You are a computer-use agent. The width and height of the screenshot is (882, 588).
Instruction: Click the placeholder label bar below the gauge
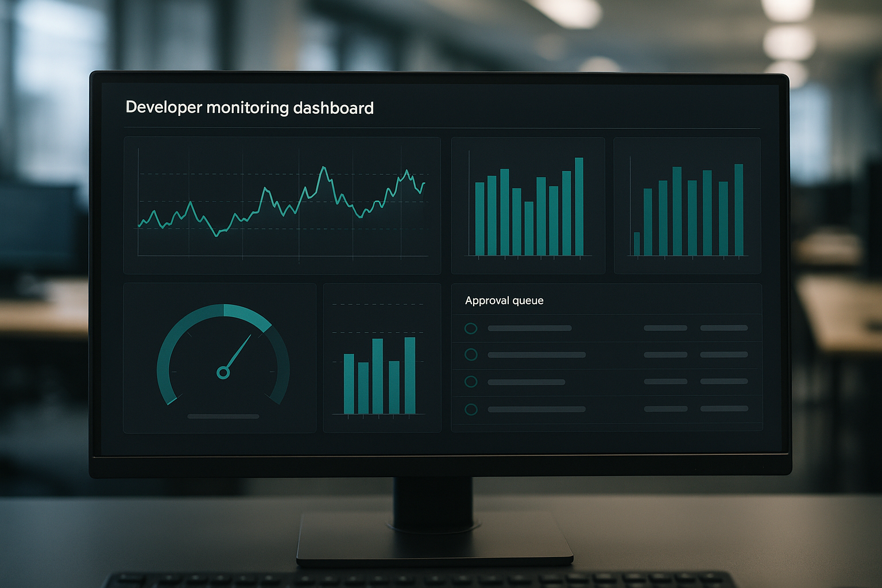tap(223, 416)
